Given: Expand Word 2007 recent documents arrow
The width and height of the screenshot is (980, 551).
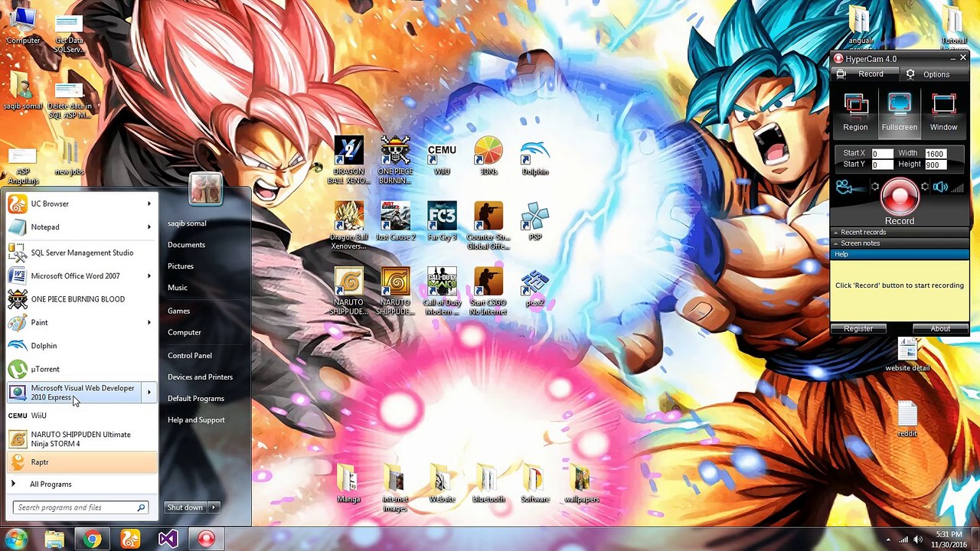Looking at the screenshot, I should coord(149,275).
